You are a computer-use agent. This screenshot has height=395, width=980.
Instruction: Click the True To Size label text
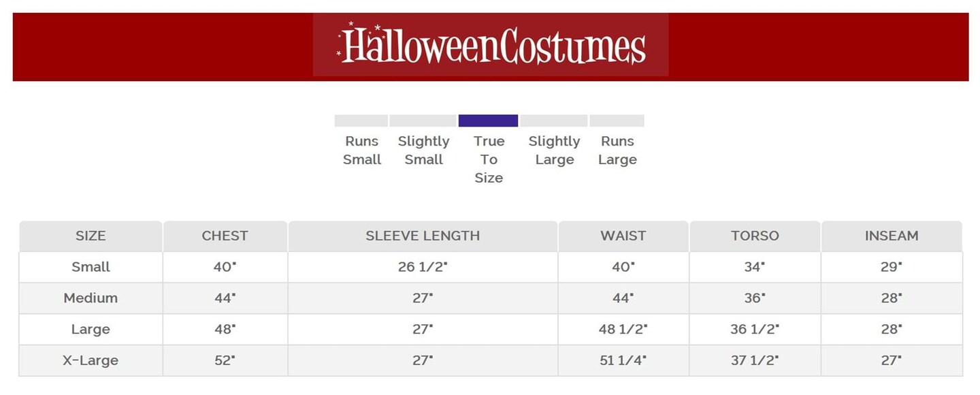click(489, 159)
